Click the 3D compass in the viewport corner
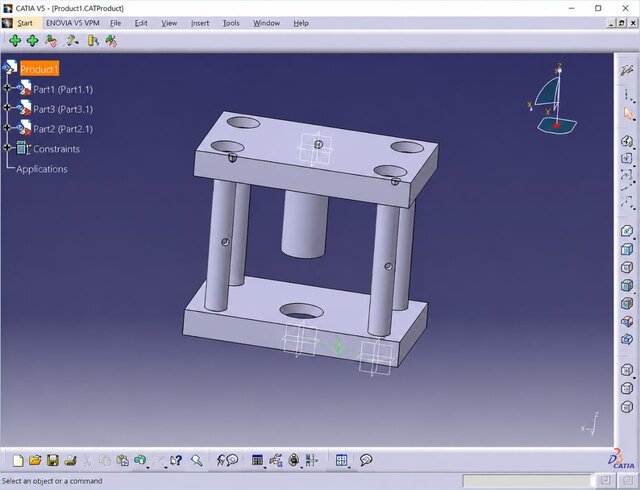This screenshot has height=490, width=640. (554, 99)
